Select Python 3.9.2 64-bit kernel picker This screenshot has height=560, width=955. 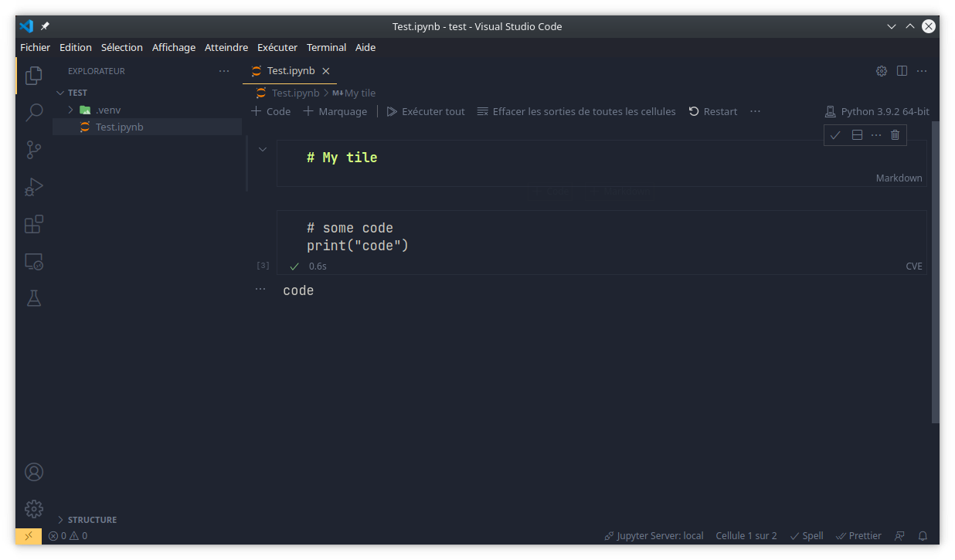click(x=877, y=111)
